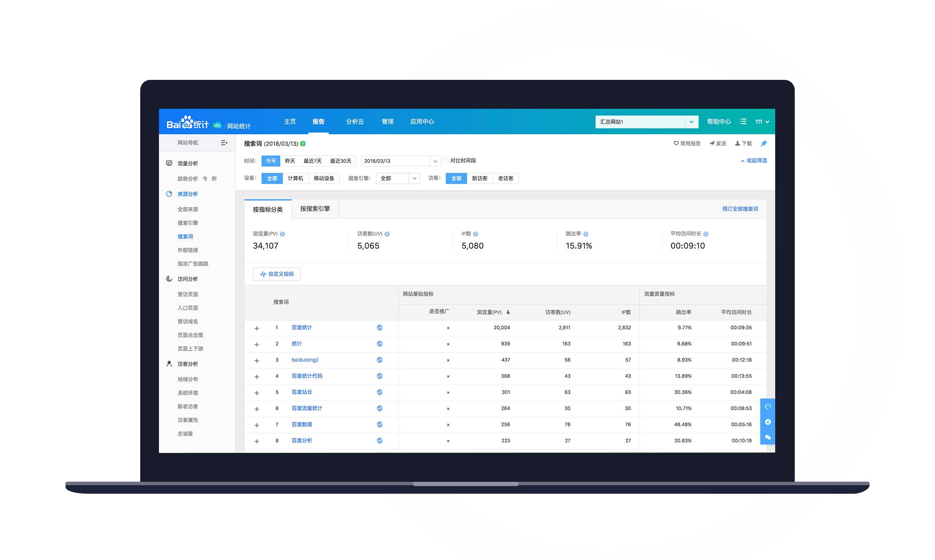Click trend icon in 百度流量统计 row
The height and width of the screenshot is (560, 935).
(380, 408)
